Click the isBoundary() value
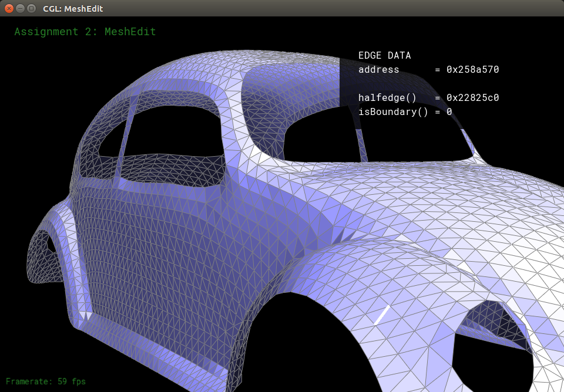The width and height of the screenshot is (564, 392). pyautogui.click(x=449, y=111)
